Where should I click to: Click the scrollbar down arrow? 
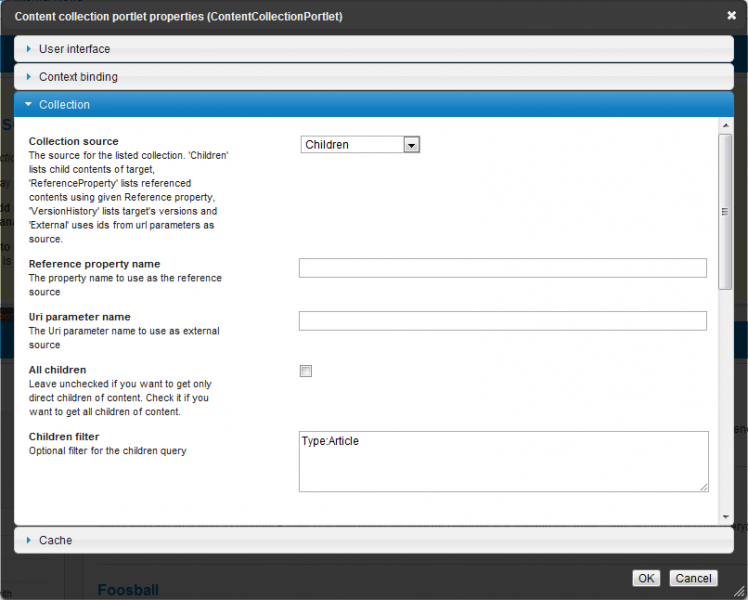click(726, 517)
